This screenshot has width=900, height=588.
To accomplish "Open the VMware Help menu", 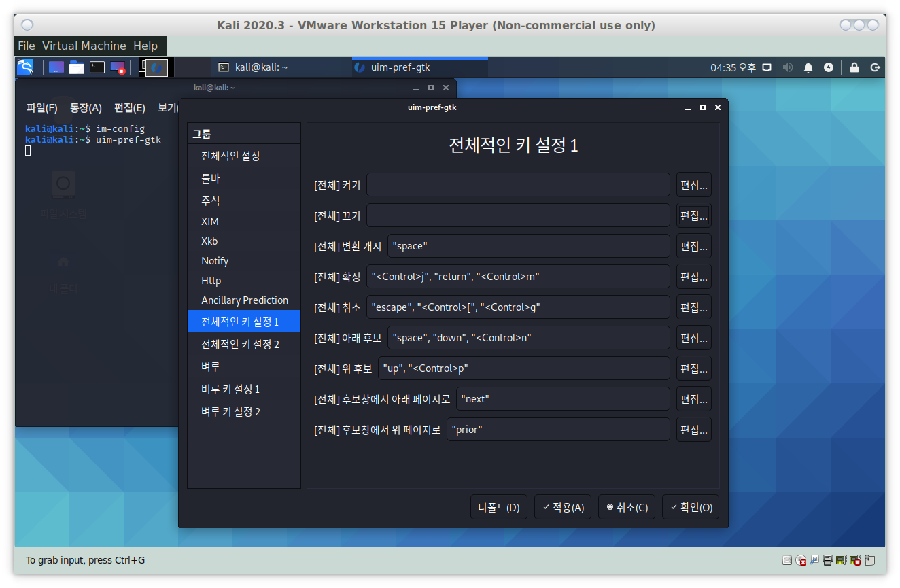I will coord(145,46).
